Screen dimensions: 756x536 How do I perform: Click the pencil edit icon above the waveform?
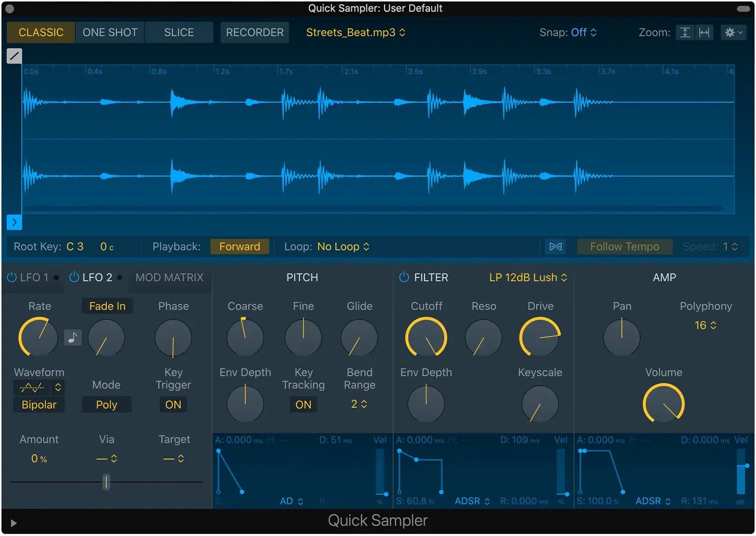(x=14, y=56)
